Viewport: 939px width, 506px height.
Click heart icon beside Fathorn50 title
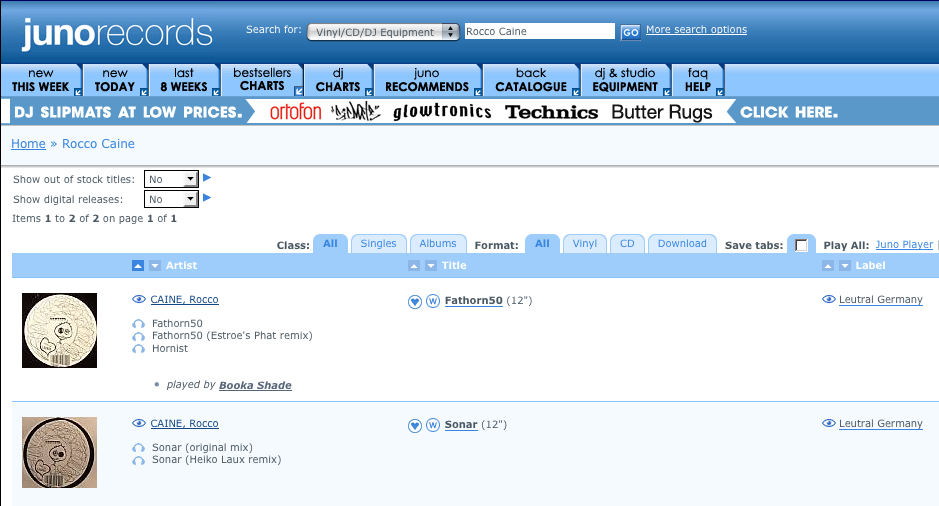click(x=415, y=301)
